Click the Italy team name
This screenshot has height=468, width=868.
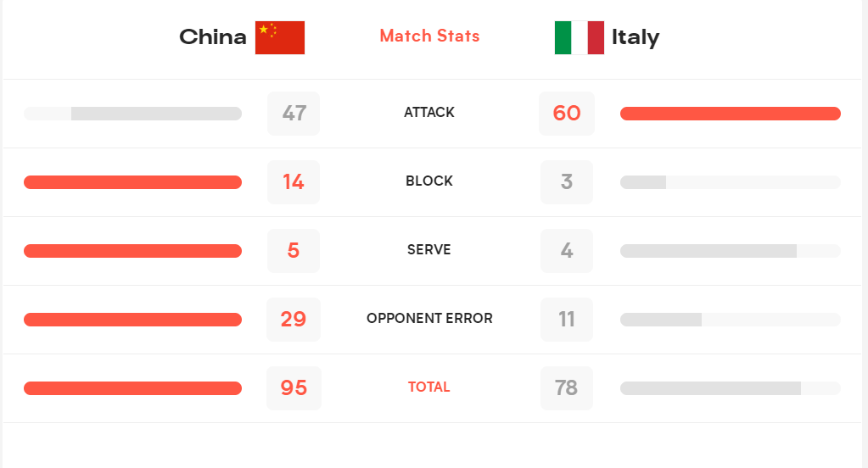(x=636, y=37)
